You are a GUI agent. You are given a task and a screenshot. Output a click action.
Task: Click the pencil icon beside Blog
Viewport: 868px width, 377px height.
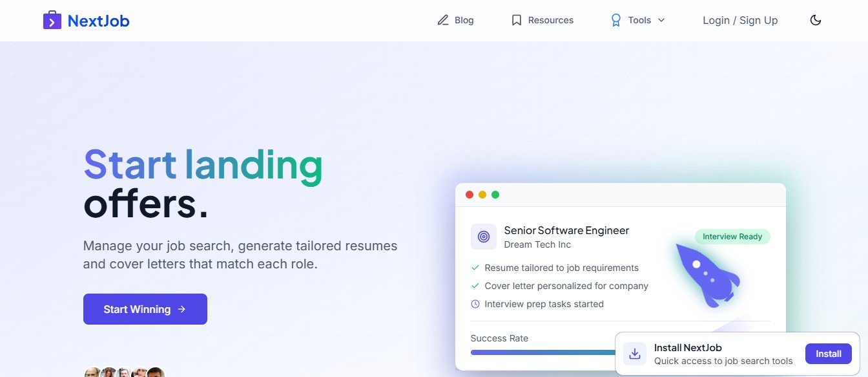(x=443, y=20)
